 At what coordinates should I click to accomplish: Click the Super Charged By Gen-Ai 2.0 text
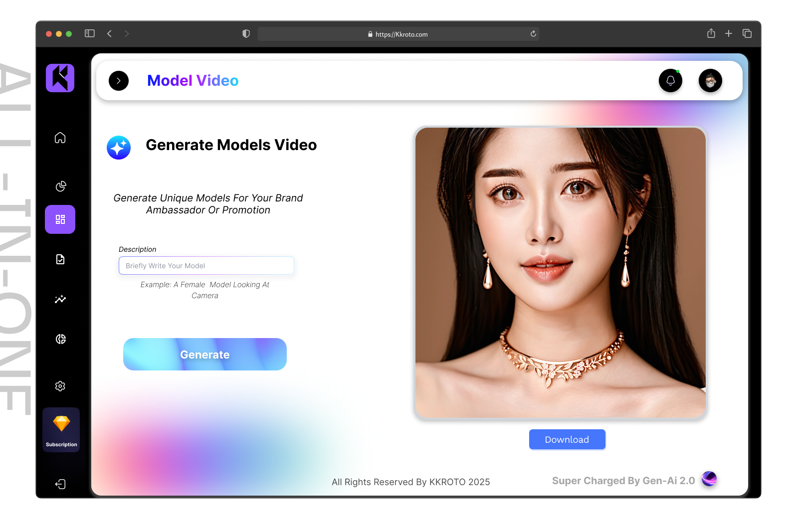click(623, 481)
